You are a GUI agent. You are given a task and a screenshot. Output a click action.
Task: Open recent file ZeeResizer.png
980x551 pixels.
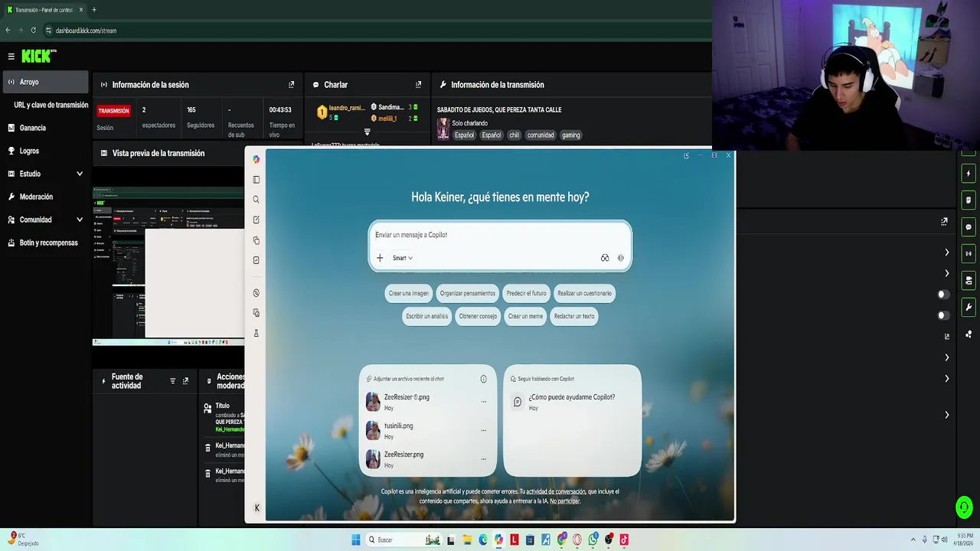(427, 459)
